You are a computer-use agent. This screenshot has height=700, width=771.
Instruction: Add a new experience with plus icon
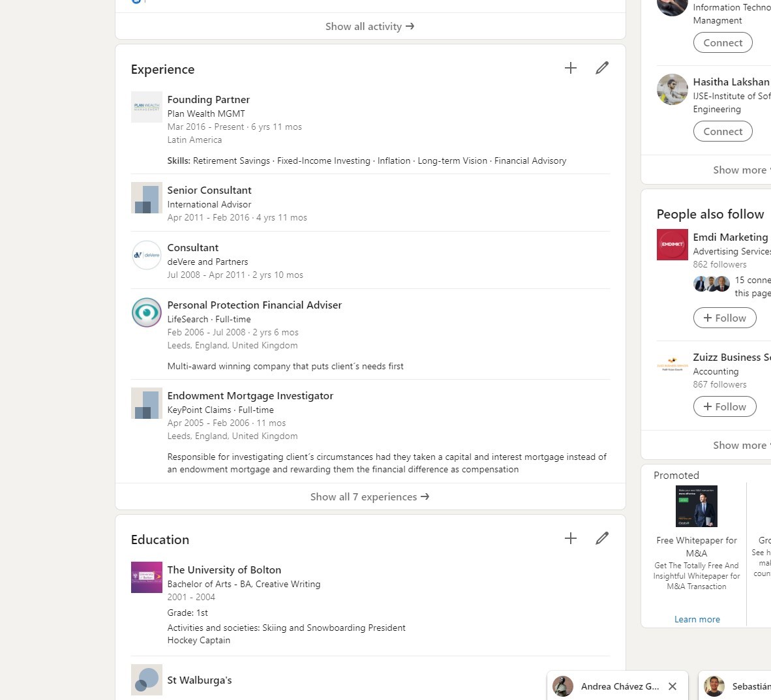coord(570,68)
